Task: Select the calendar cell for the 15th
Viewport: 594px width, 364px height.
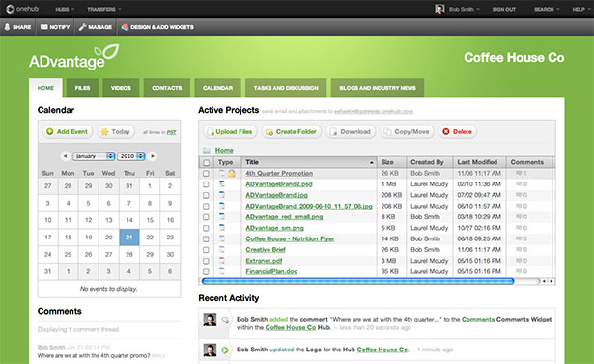Action: coord(150,220)
